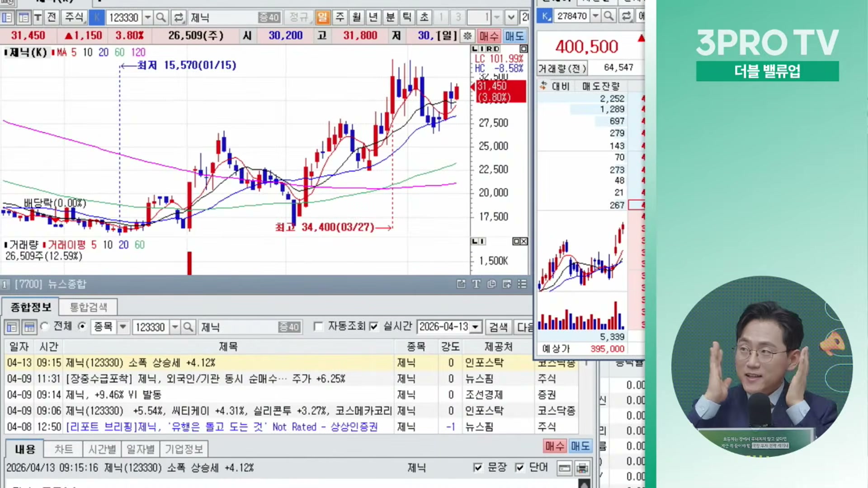Screen dimensions: 868x488
Task: Open the 리포트 브리핑 제닉 news headline
Action: (222, 427)
